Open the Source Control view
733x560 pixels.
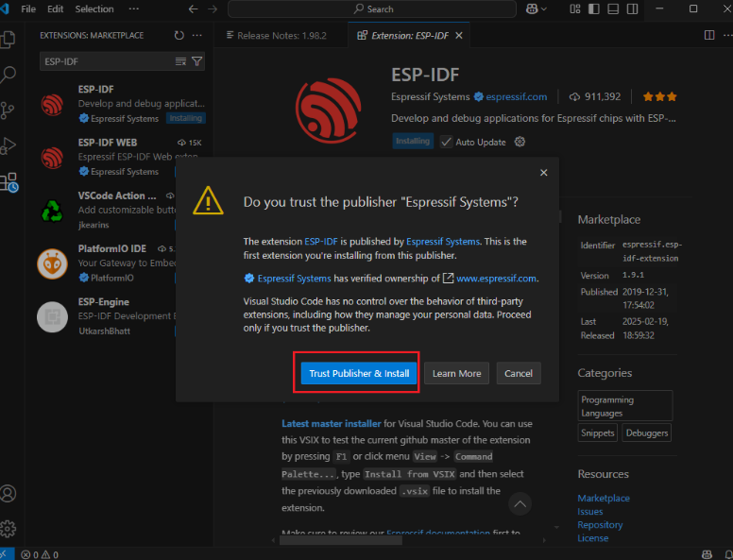tap(8, 110)
